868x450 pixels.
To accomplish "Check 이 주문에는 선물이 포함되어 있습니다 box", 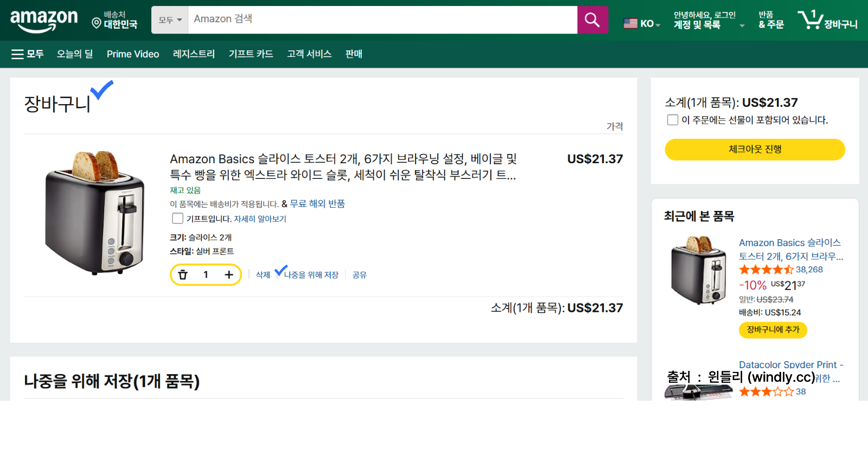I will 673,120.
